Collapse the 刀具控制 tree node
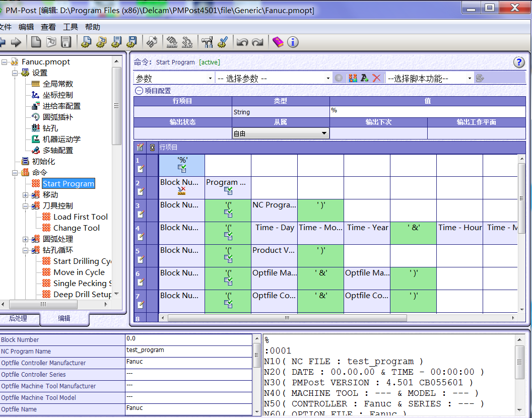Screen dimensions: 532x418 [x=26, y=206]
